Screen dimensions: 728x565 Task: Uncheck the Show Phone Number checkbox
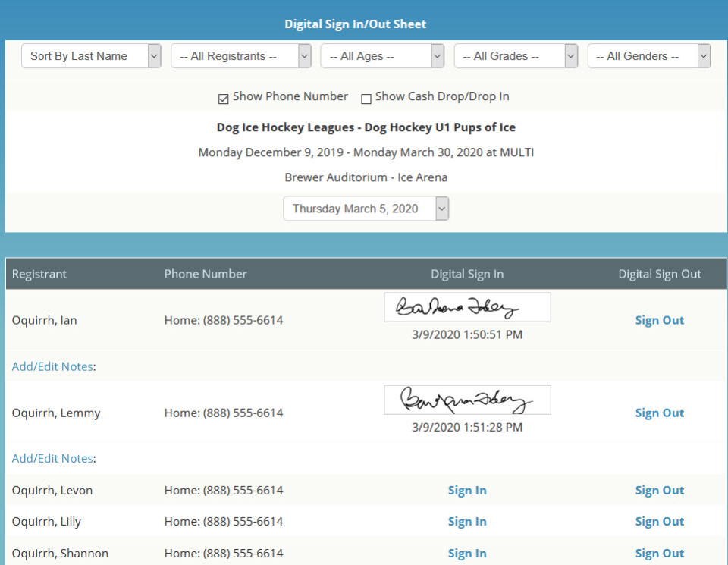pos(224,99)
